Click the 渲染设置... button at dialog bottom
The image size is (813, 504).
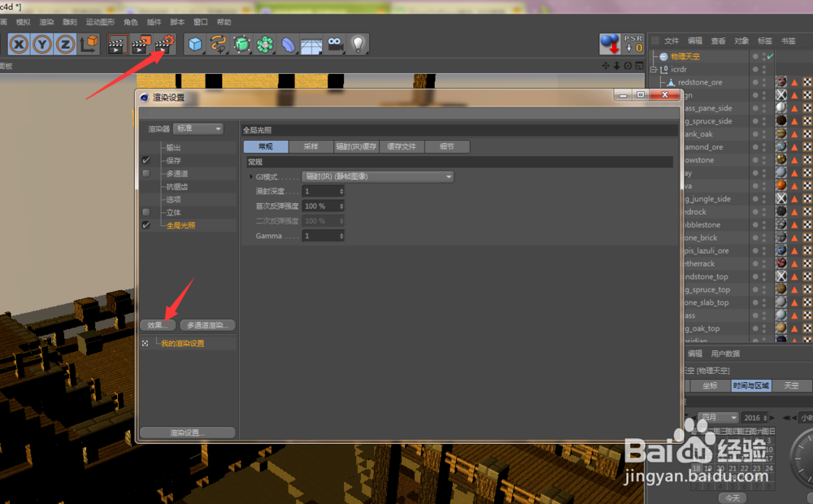point(188,432)
